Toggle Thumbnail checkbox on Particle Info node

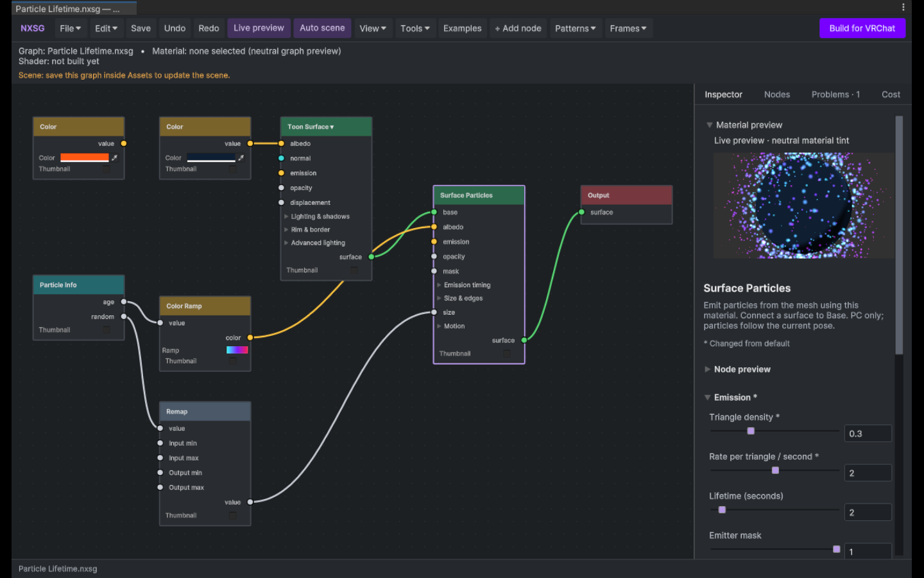(x=107, y=330)
